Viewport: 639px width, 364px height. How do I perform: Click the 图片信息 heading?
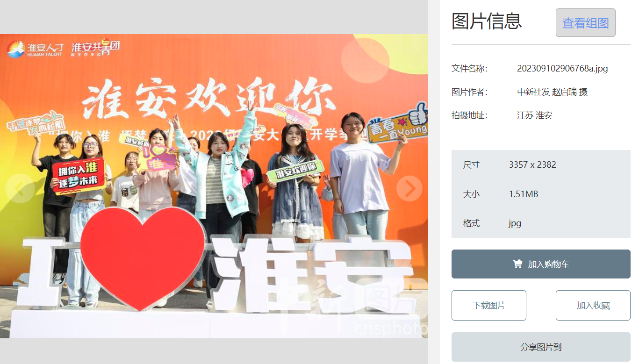[x=487, y=21]
